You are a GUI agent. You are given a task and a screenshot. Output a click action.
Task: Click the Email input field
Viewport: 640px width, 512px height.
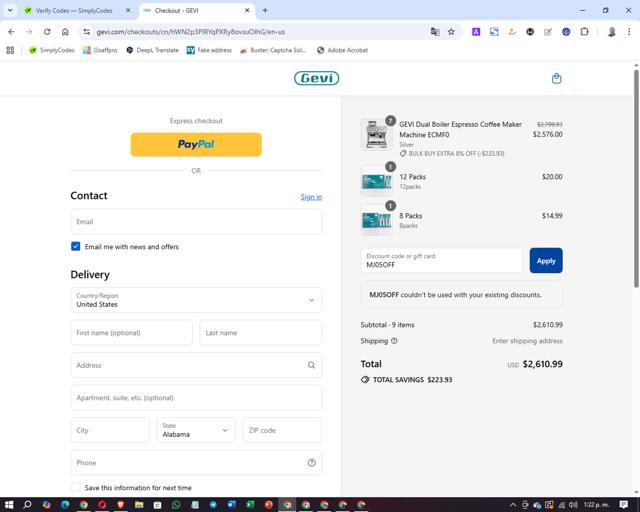196,222
